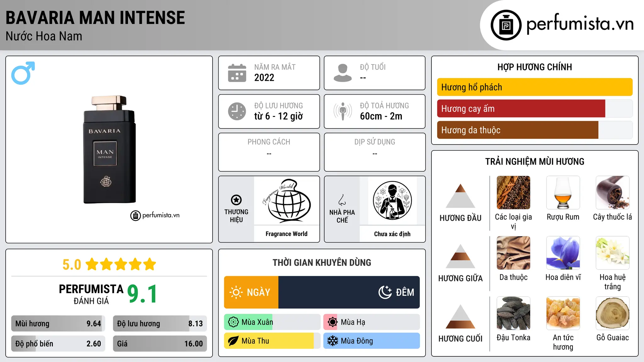Screen dimensions: 644x362
Task: Click the Fragrance World brand name
Action: tap(286, 234)
